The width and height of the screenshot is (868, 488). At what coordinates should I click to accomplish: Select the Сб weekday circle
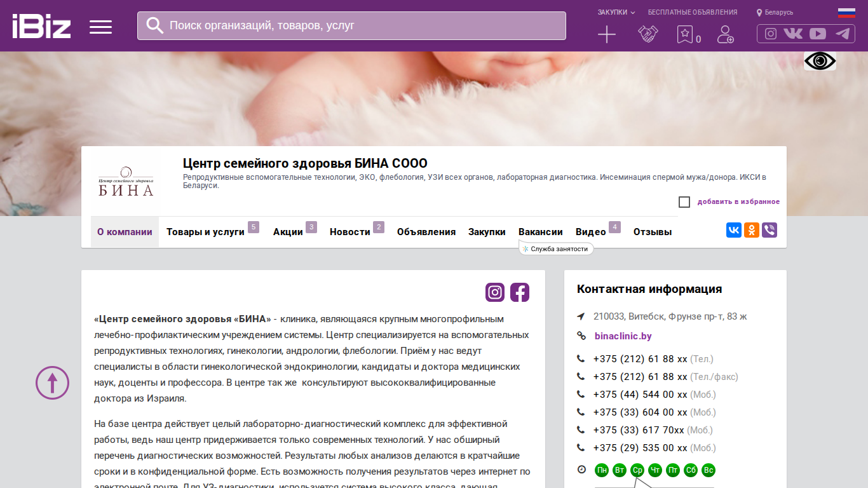click(x=691, y=470)
